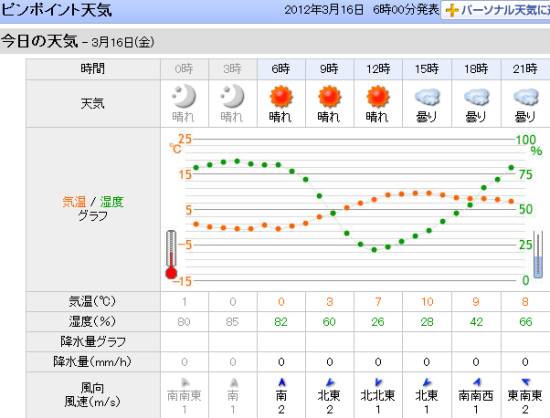The height and width of the screenshot is (418, 550).
Task: Open the パーソナル天気 button
Action: point(496,10)
